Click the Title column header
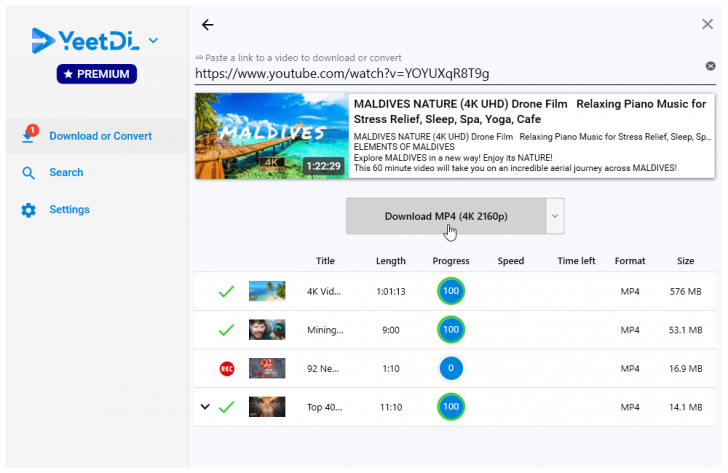728x473 pixels. click(x=325, y=261)
